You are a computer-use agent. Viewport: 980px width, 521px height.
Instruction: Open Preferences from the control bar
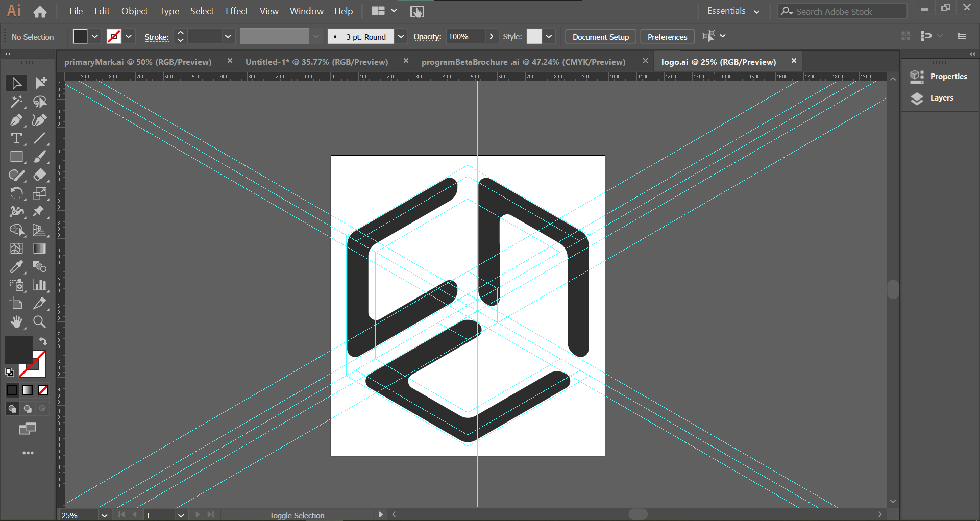667,36
